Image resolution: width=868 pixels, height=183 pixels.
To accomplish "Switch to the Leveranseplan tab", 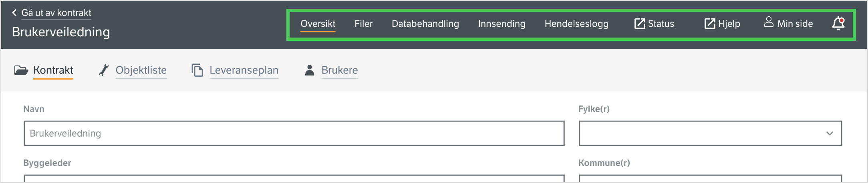I will click(x=244, y=70).
